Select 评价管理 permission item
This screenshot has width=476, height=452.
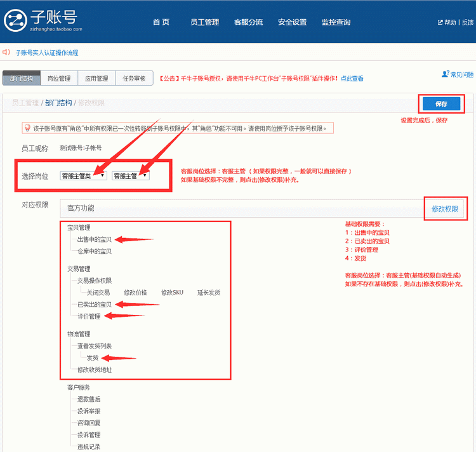pyautogui.click(x=89, y=316)
